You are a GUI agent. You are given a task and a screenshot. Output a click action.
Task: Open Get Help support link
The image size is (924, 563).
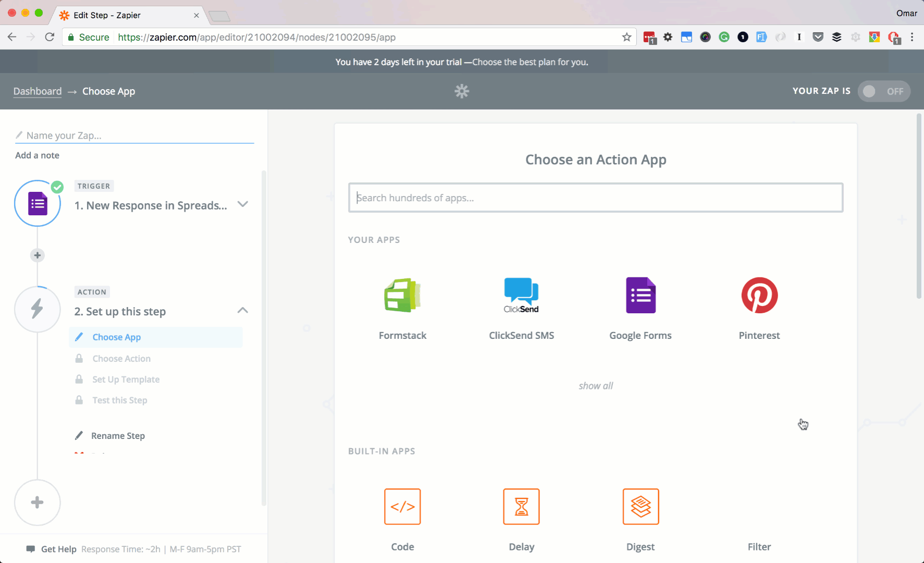(58, 549)
